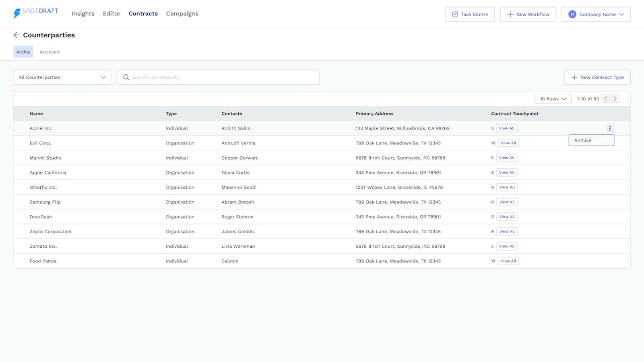
Task: Click contact Roger Siphron
Action: click(x=237, y=217)
